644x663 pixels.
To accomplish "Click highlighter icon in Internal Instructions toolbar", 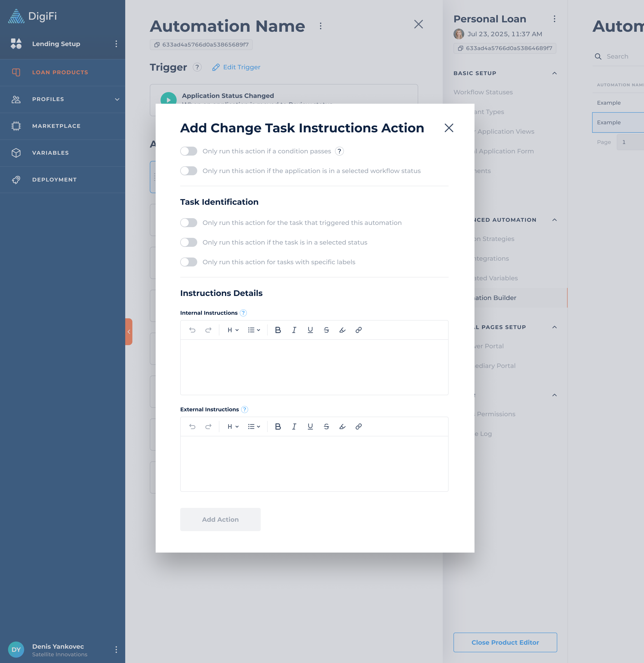I will pyautogui.click(x=342, y=330).
